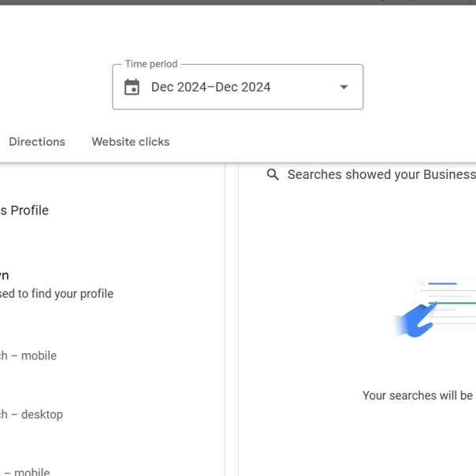This screenshot has height=476, width=476.
Task: Click the calendar icon in Time period
Action: coord(132,87)
